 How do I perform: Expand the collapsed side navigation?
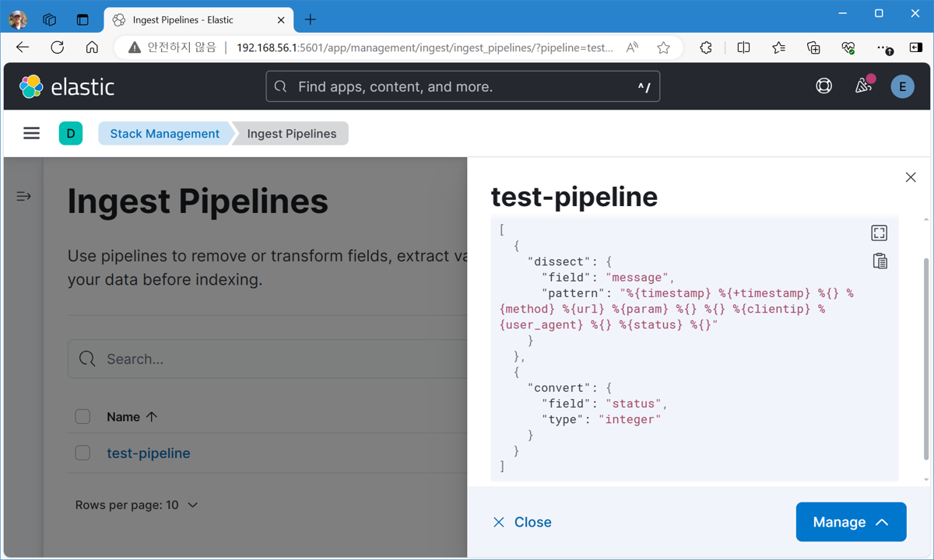(23, 196)
